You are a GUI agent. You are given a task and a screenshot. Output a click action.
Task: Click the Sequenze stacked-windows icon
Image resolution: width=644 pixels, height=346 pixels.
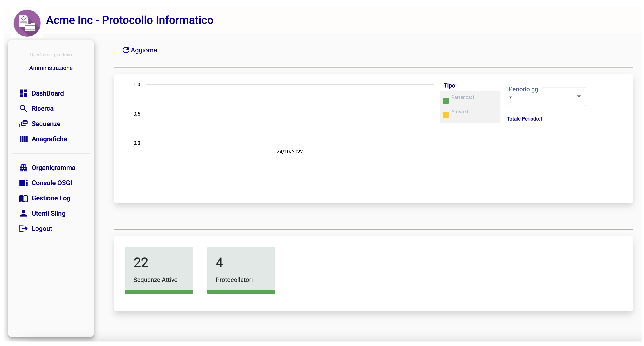click(23, 124)
